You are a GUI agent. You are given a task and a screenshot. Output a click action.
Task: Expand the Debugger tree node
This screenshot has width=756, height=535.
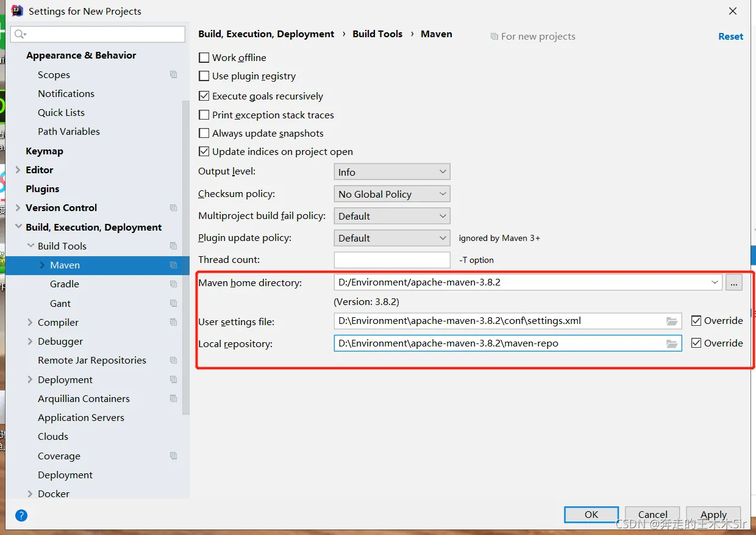tap(30, 341)
